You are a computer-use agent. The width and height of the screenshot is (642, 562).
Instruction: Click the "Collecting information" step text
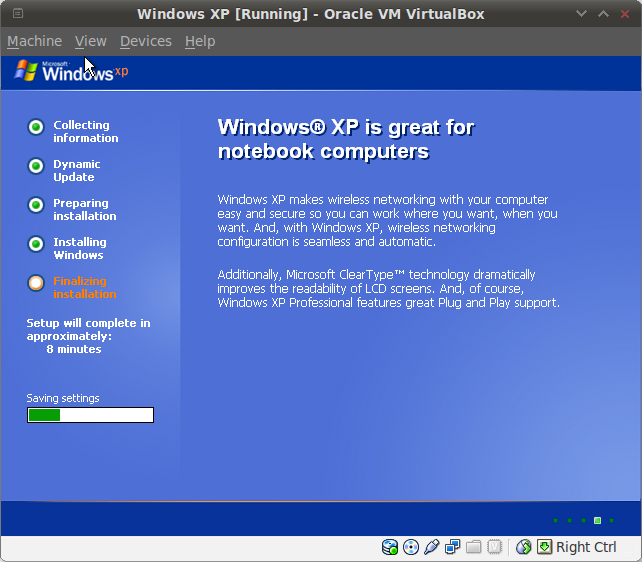(x=86, y=131)
